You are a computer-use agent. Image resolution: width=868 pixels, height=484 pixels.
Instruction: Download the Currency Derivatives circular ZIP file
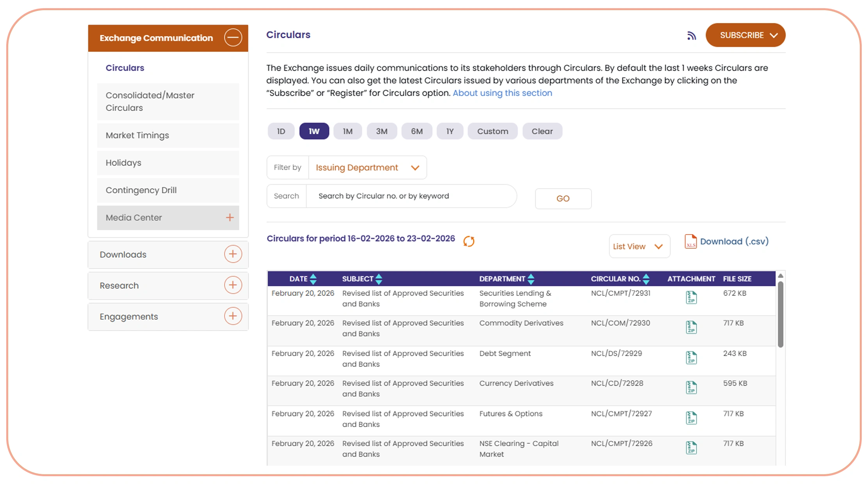691,387
